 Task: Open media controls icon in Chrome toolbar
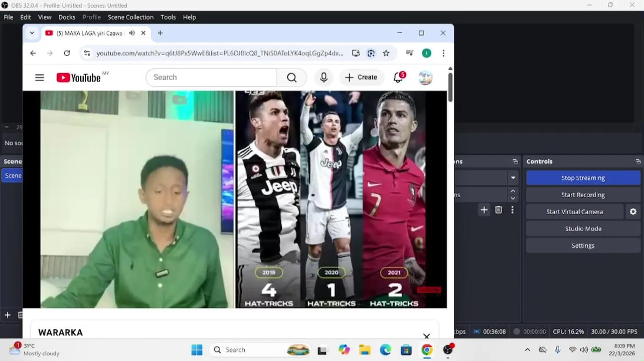pos(410,53)
